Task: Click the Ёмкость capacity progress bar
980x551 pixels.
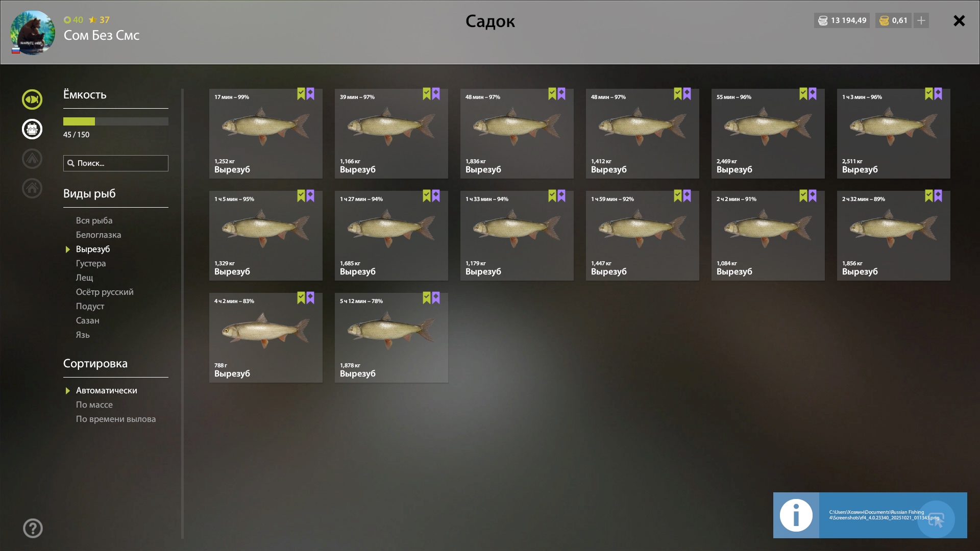Action: point(116,121)
